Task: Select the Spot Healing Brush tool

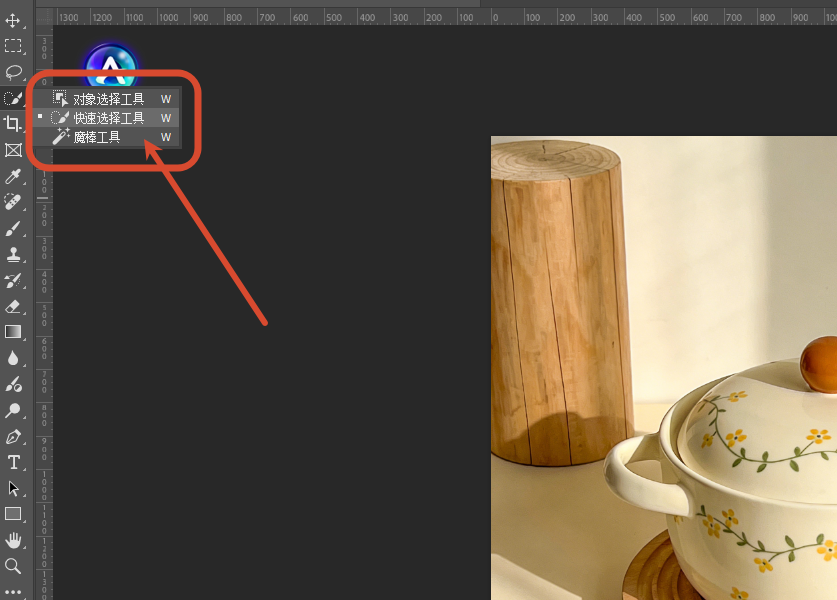Action: tap(13, 202)
